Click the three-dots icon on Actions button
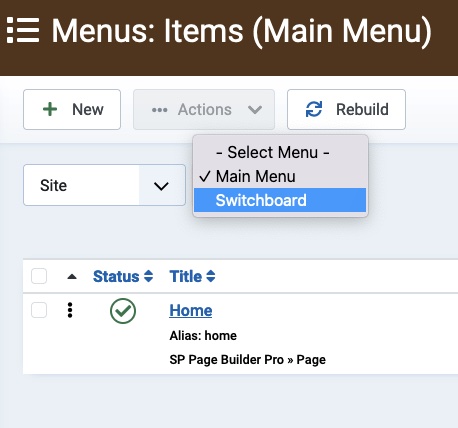Viewport: 458px width, 428px height. [160, 110]
